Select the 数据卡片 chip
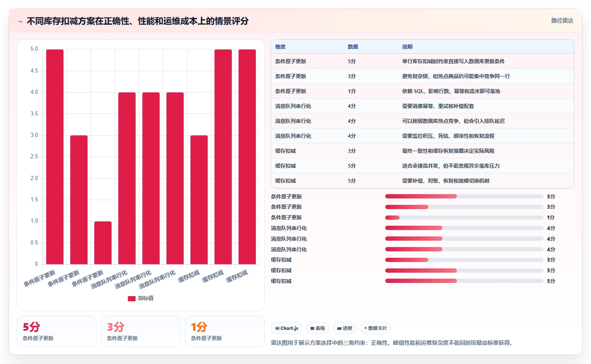The image size is (591, 364). pyautogui.click(x=375, y=328)
